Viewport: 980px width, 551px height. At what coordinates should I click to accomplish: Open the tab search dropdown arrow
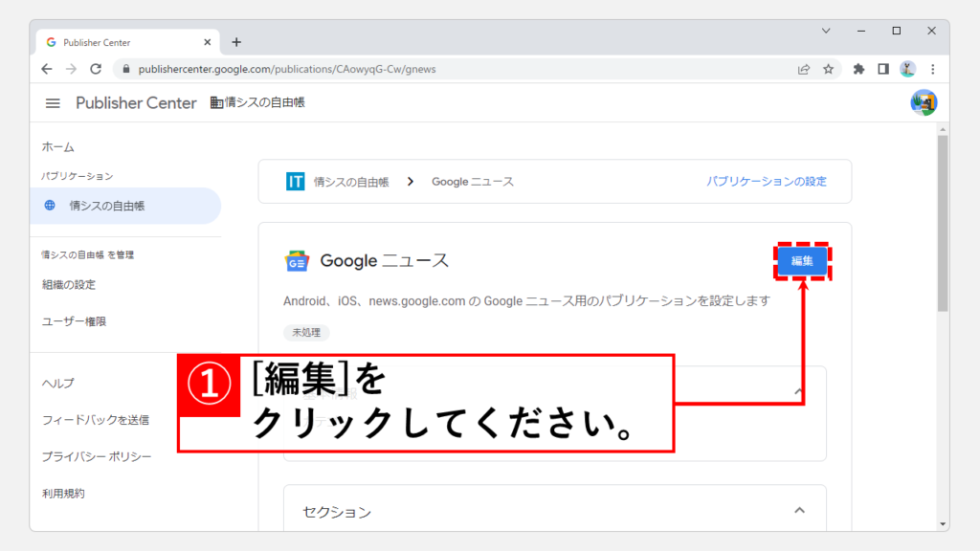click(x=826, y=31)
